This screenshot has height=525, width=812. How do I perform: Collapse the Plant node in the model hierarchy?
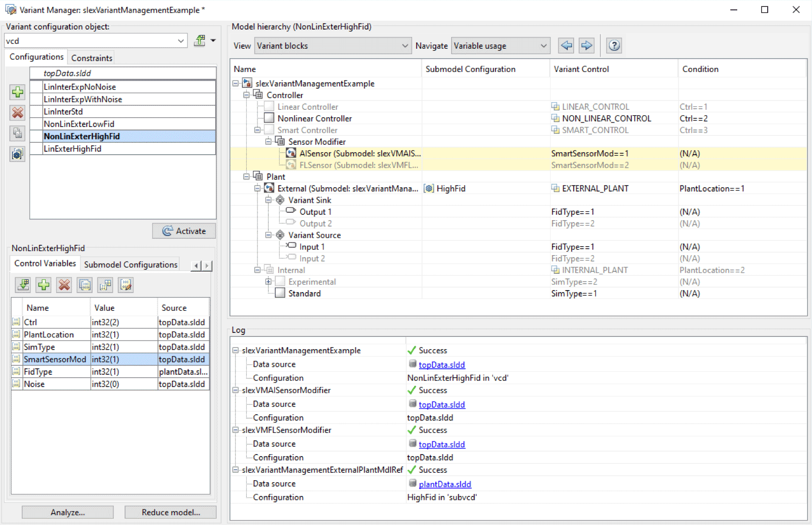(x=245, y=176)
